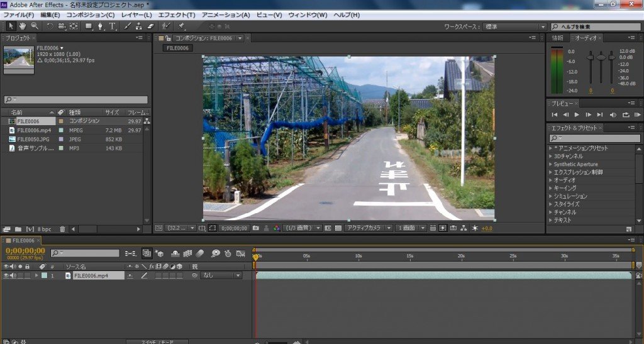Image resolution: width=644 pixels, height=344 pixels.
Task: Select the Clone Stamp tool
Action: pyautogui.click(x=139, y=26)
